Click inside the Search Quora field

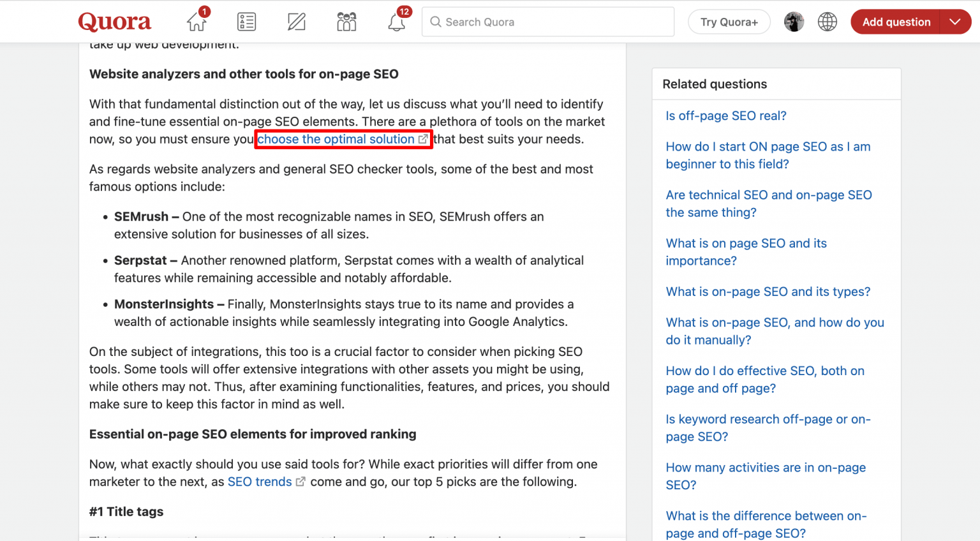click(549, 22)
